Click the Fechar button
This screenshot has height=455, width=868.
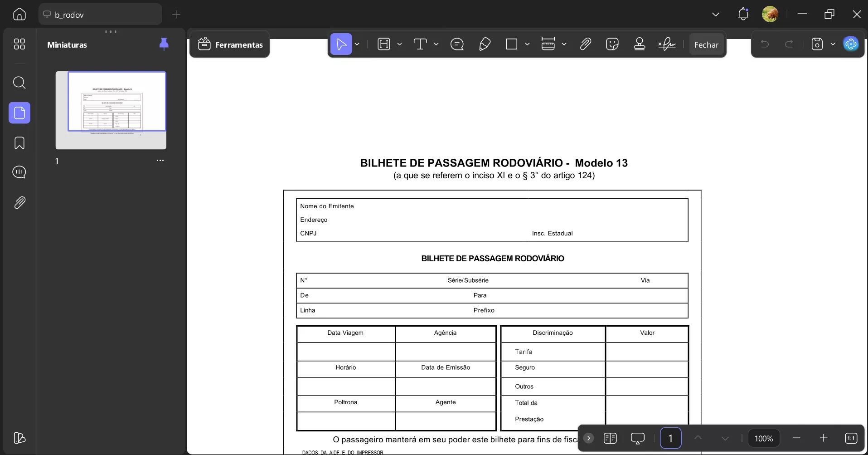(x=707, y=44)
